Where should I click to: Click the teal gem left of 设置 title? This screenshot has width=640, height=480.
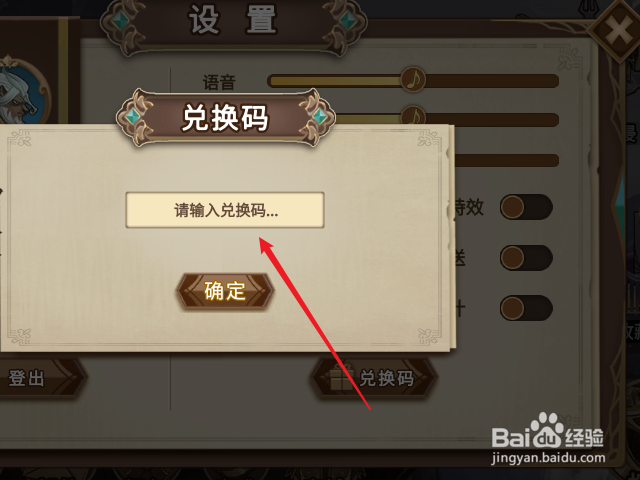click(x=119, y=20)
